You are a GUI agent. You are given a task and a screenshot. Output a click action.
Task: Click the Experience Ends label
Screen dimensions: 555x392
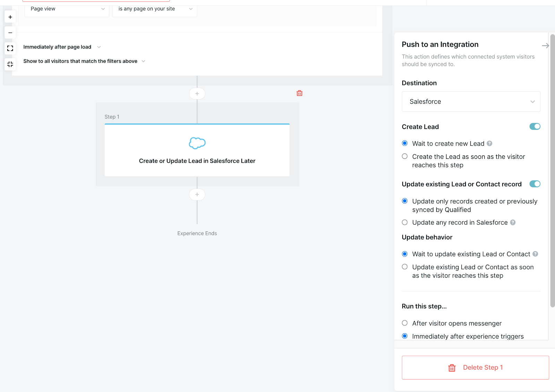pyautogui.click(x=197, y=233)
